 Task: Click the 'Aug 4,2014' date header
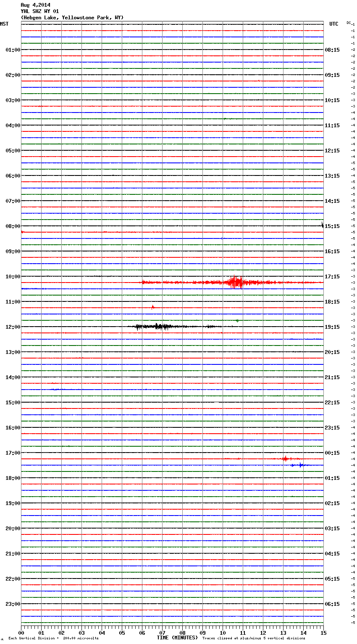point(35,5)
